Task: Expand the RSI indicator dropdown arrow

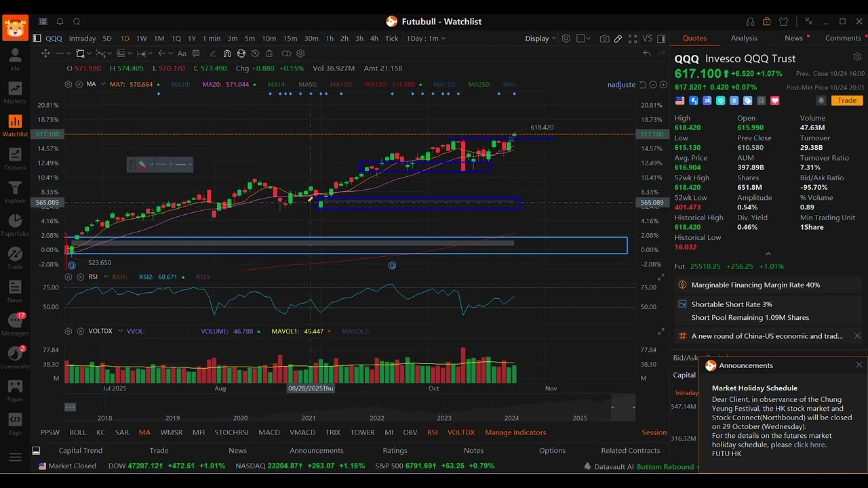Action: pos(105,277)
